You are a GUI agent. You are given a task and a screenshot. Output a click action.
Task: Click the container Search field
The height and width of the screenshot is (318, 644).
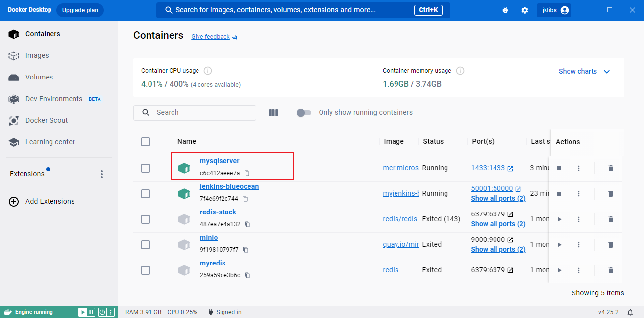click(195, 113)
